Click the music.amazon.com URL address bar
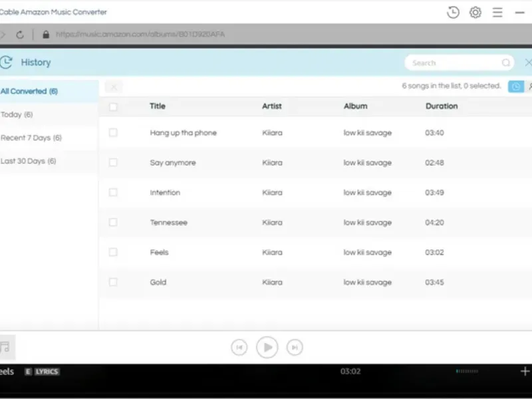 140,35
